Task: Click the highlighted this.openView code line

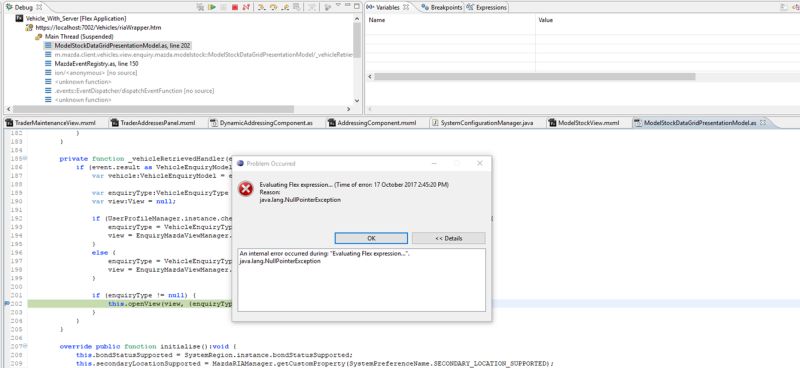Action: click(x=170, y=304)
